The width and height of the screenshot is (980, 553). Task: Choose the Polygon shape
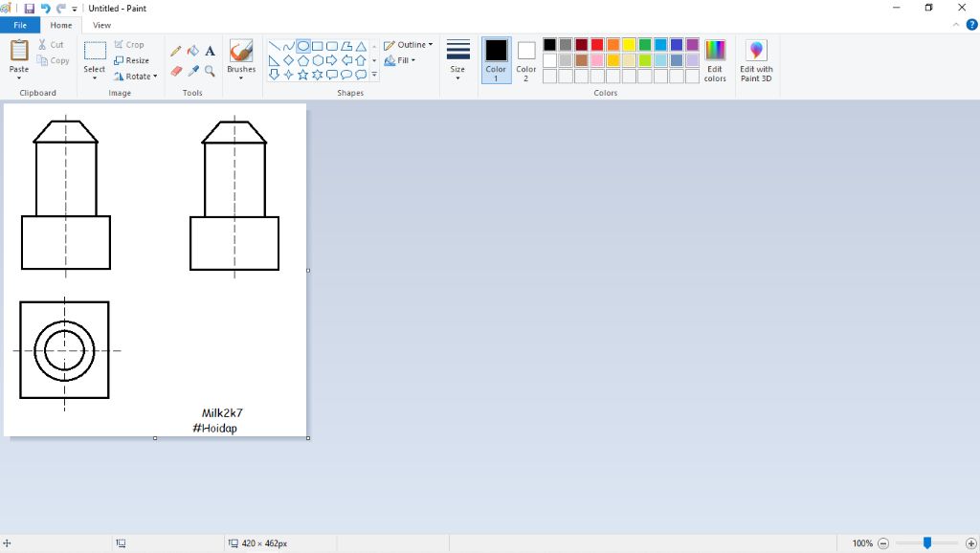(x=346, y=46)
